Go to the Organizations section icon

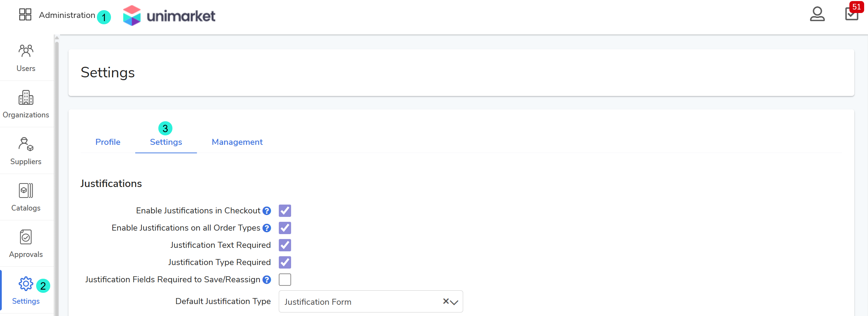pyautogui.click(x=26, y=98)
